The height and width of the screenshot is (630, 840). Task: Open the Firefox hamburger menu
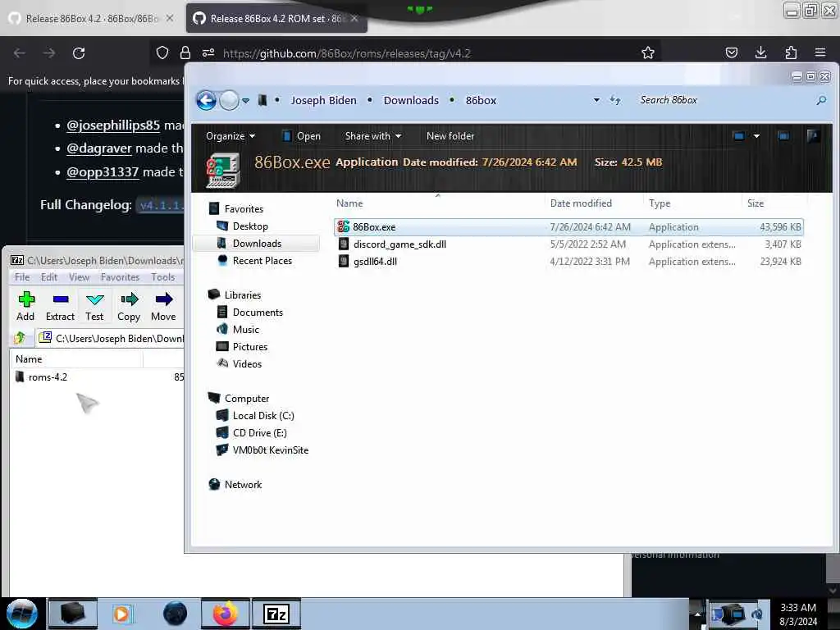coord(820,52)
